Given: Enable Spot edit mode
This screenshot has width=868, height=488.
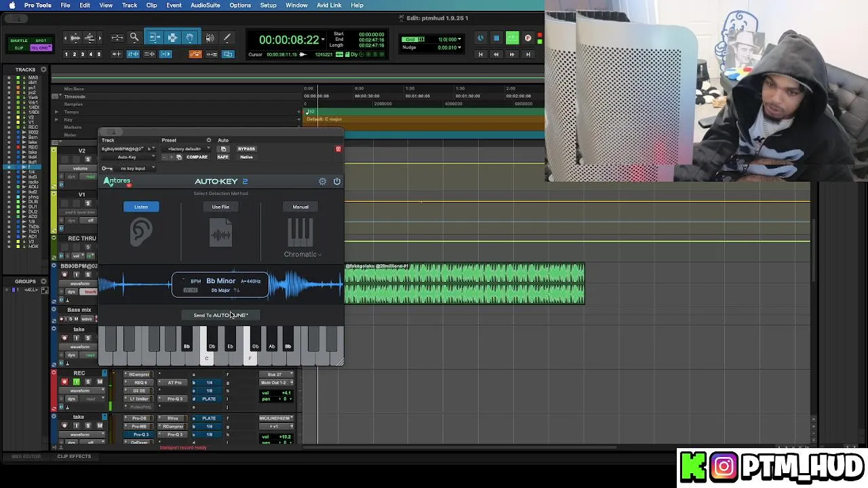Looking at the screenshot, I should [x=41, y=41].
